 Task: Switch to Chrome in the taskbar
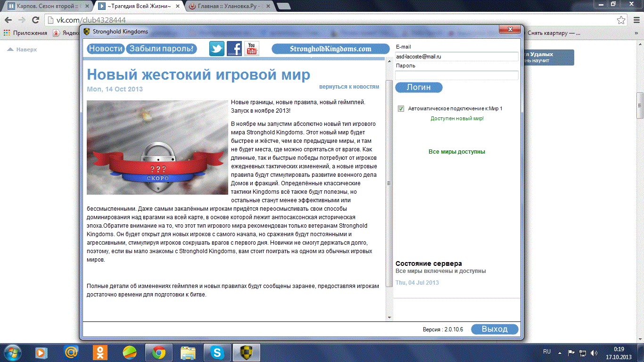coord(159,352)
